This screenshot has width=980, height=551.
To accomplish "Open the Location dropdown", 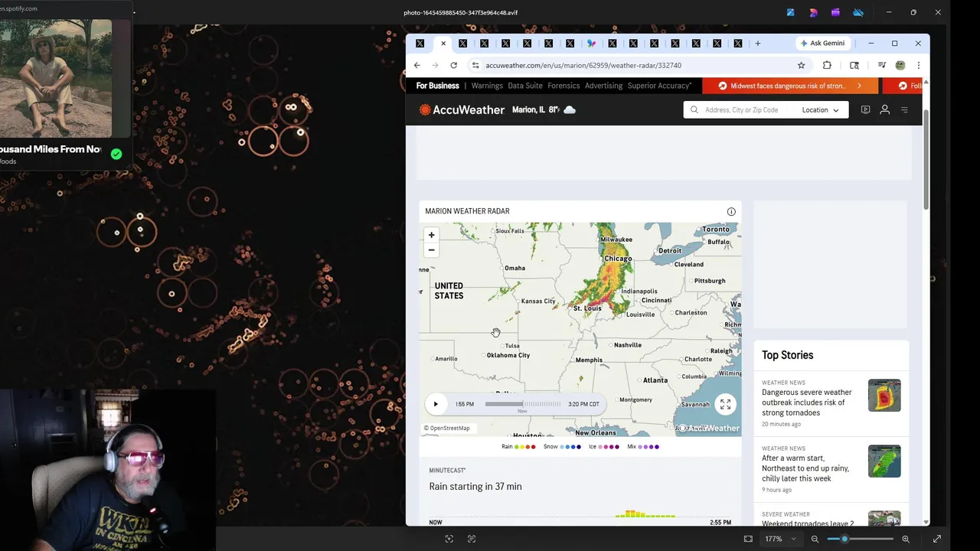I will coord(820,109).
